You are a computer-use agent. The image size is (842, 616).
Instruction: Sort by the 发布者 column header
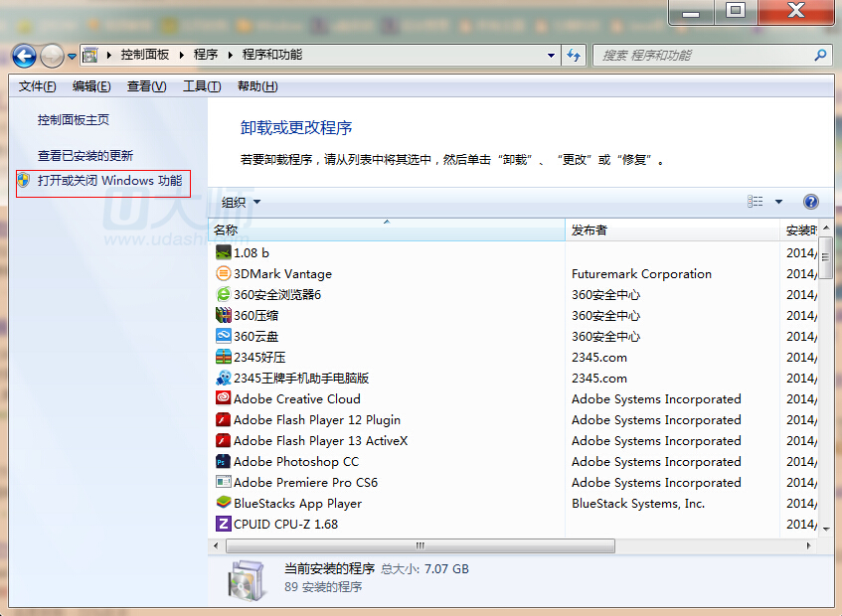[589, 231]
